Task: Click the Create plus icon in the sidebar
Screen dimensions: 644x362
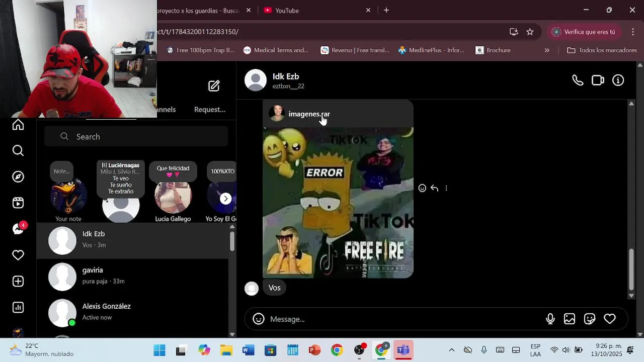Action: (x=18, y=282)
